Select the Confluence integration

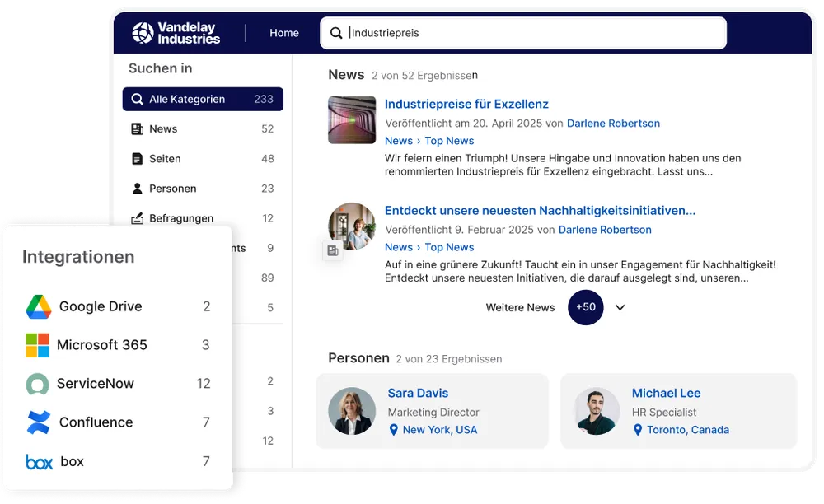coord(118,422)
